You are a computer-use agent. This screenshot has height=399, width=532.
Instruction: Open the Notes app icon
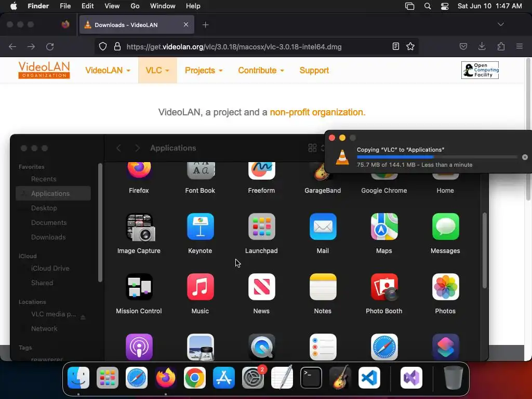point(323,287)
